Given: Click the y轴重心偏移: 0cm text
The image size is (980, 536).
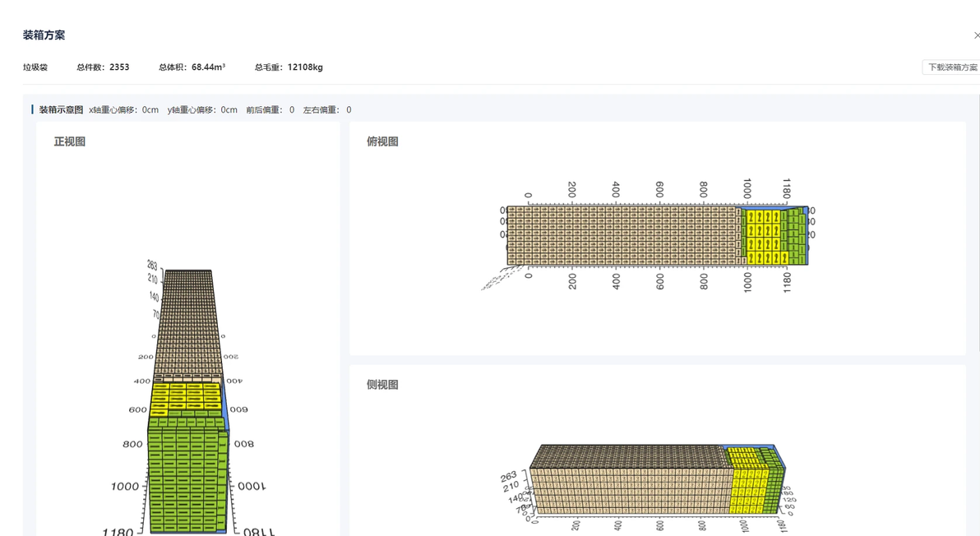Looking at the screenshot, I should (202, 110).
